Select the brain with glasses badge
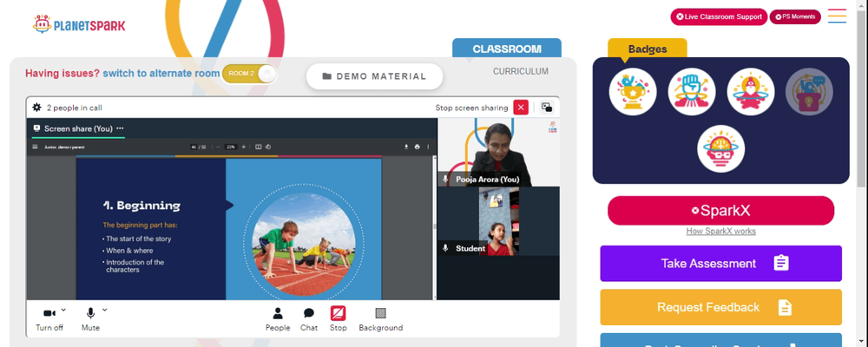Image resolution: width=868 pixels, height=347 pixels. (x=720, y=149)
